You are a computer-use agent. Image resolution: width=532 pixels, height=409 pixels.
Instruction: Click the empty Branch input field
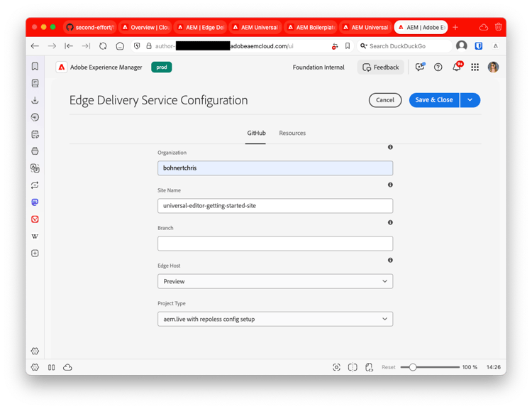click(x=275, y=244)
